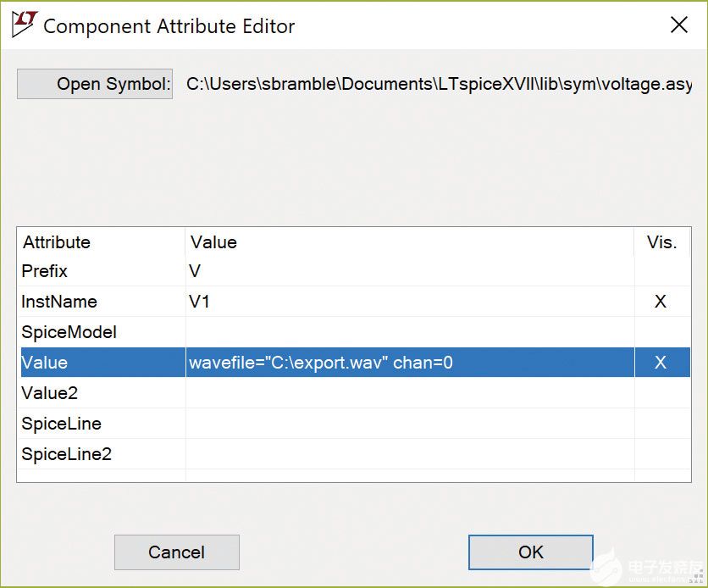Enable visibility cell for SpiceLine row

(x=661, y=424)
